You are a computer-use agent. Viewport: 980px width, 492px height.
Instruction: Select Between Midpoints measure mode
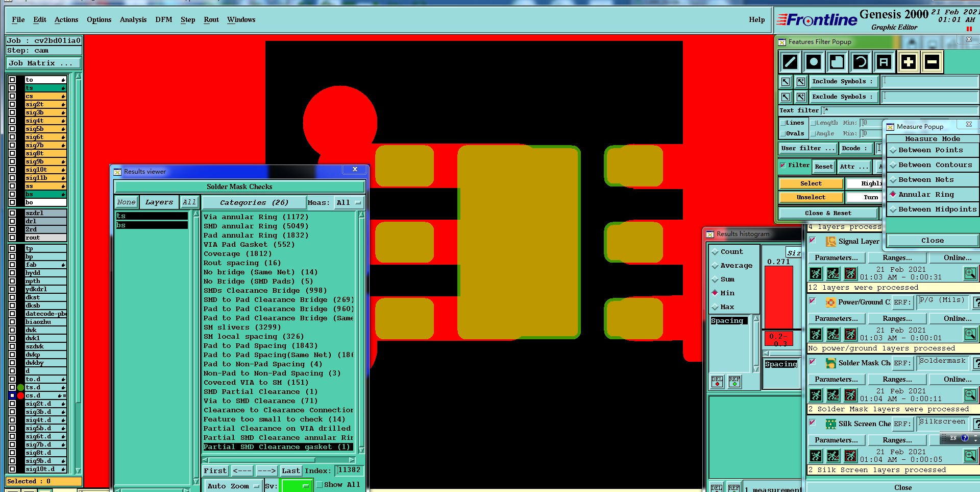tap(932, 209)
